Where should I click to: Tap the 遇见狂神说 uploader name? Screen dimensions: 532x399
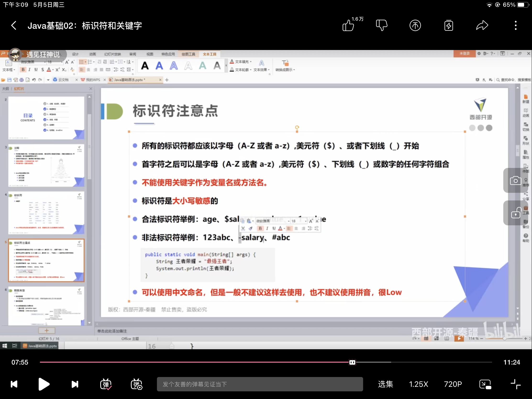(43, 55)
